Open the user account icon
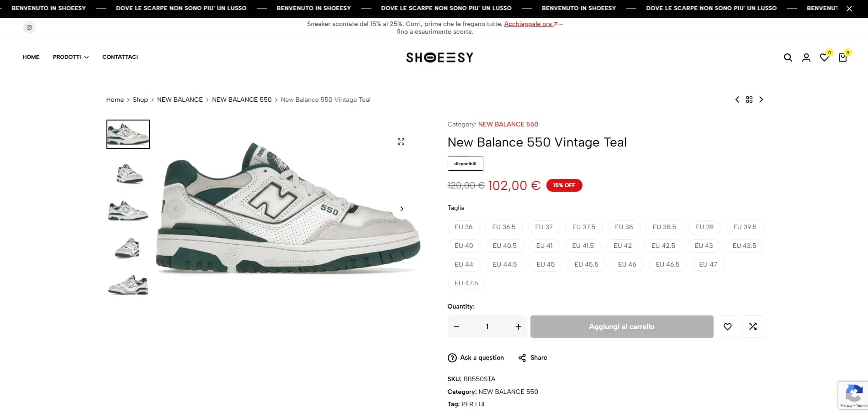 (806, 58)
